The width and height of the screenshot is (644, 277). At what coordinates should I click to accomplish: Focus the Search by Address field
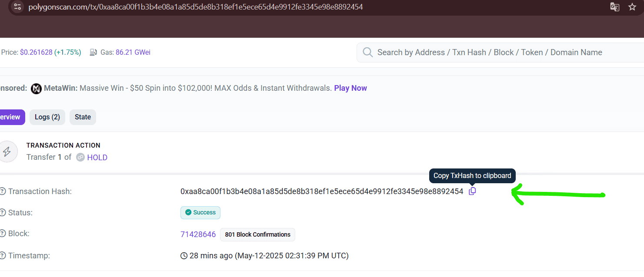pos(500,53)
